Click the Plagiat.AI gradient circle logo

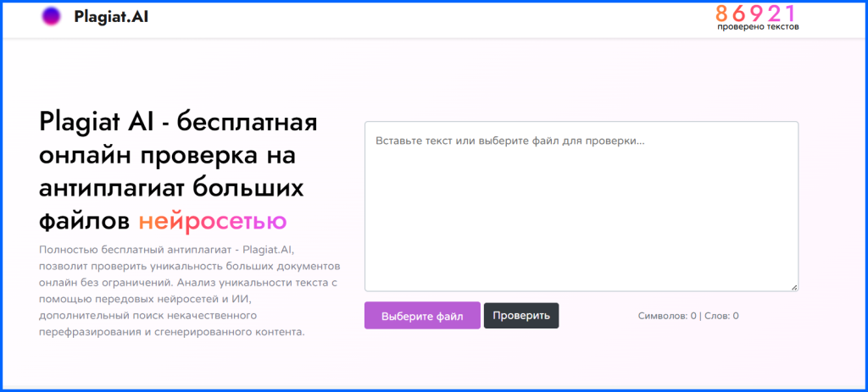point(51,17)
